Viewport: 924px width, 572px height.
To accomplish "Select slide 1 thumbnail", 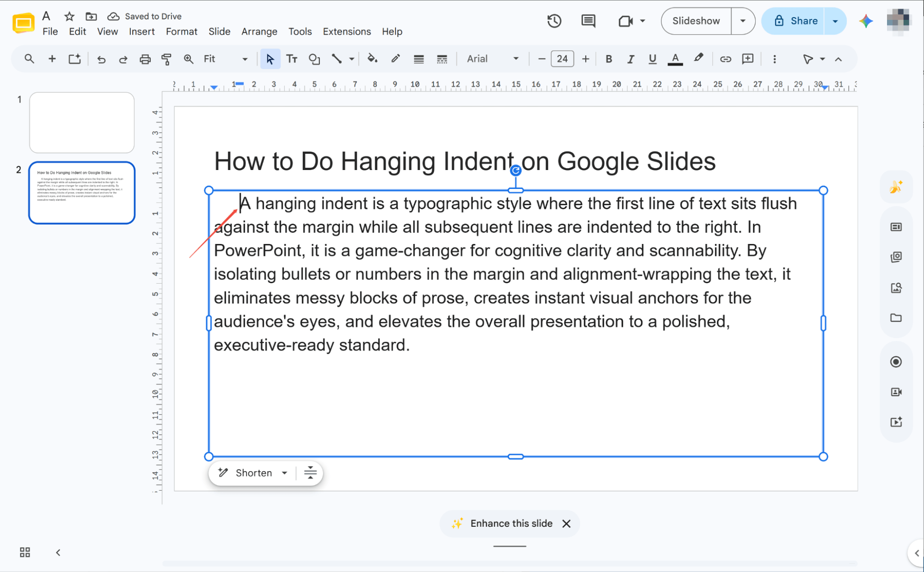I will point(82,122).
